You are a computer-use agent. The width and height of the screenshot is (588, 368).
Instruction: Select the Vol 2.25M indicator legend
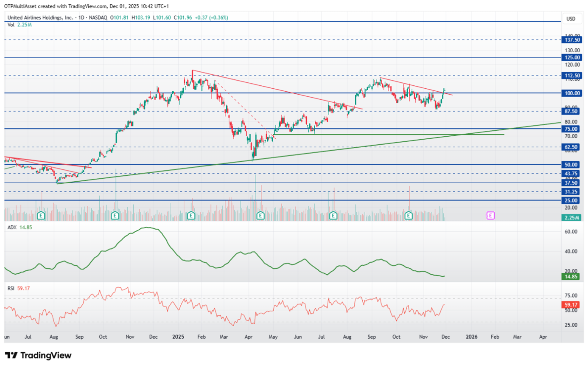point(20,25)
